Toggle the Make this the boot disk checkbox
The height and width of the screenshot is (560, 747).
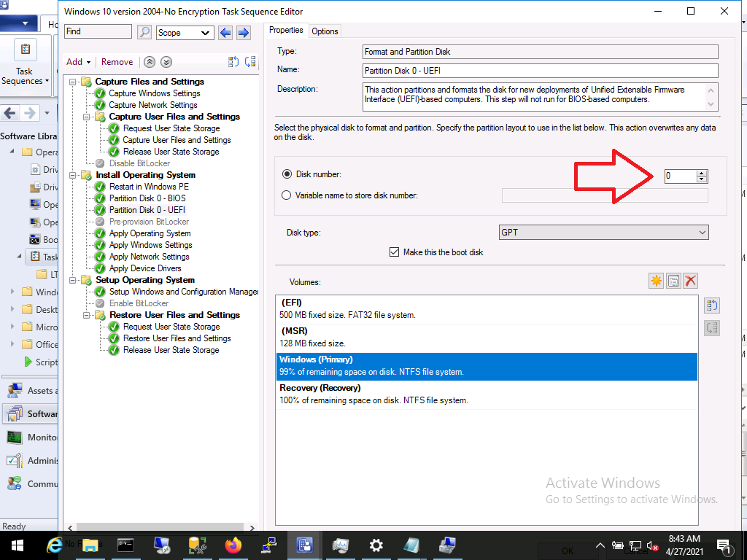pyautogui.click(x=394, y=252)
